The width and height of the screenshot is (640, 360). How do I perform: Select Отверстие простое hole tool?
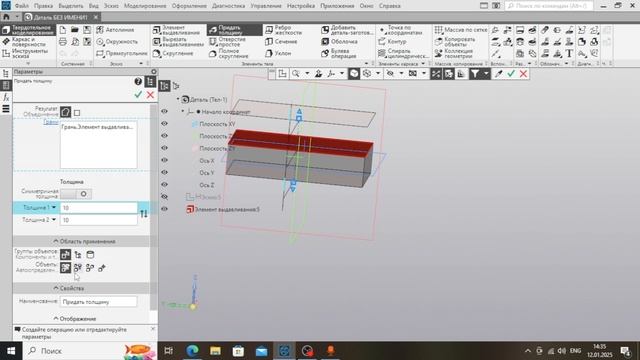coord(228,42)
